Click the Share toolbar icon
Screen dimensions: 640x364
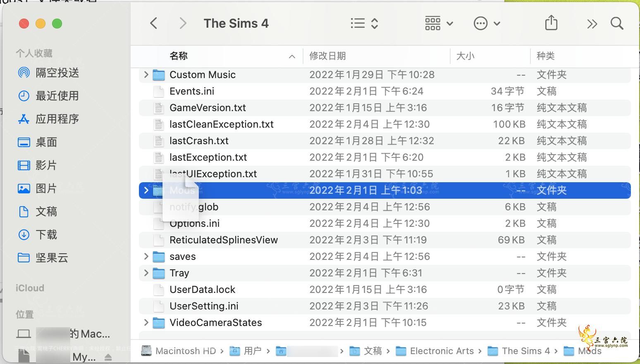[x=551, y=23]
